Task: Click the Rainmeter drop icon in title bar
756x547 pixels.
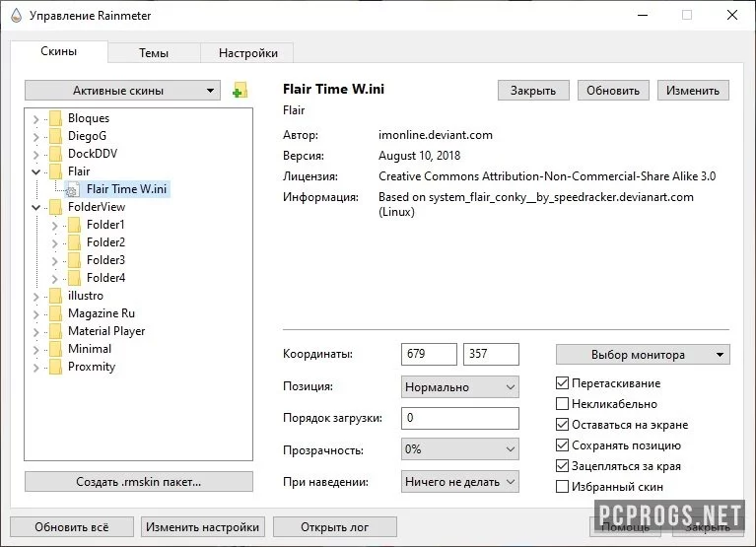Action: [x=17, y=16]
